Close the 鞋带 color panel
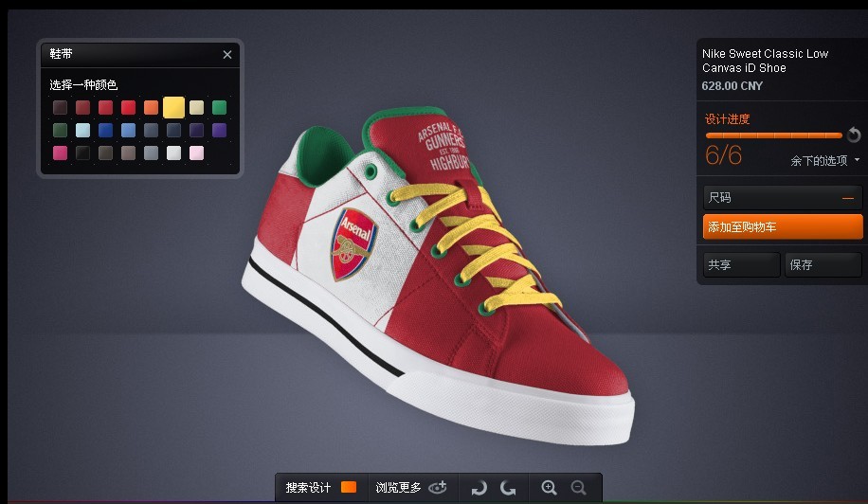The height and width of the screenshot is (504, 868). tap(227, 55)
